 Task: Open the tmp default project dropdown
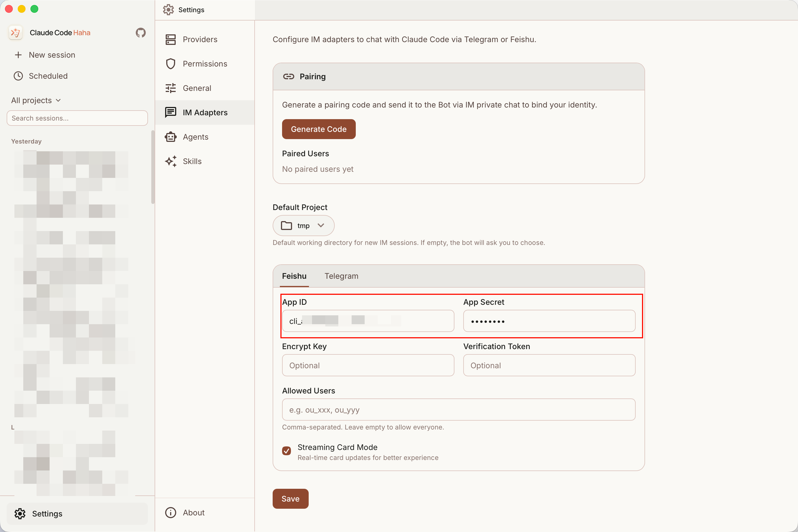303,226
